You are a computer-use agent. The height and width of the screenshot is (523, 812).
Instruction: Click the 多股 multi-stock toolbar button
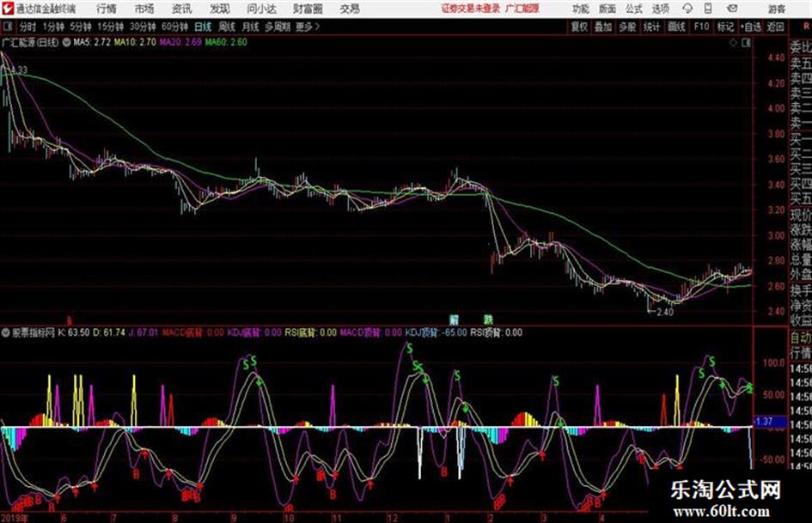pyautogui.click(x=627, y=27)
